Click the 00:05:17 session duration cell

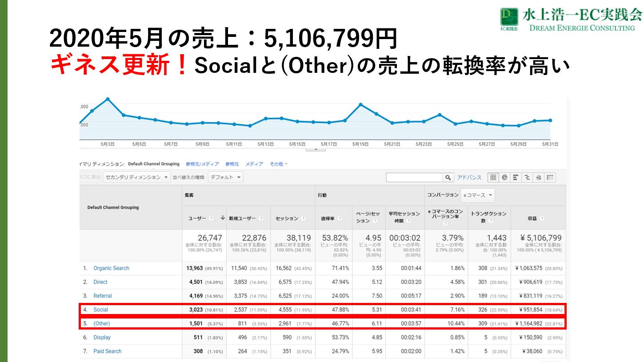pyautogui.click(x=411, y=296)
